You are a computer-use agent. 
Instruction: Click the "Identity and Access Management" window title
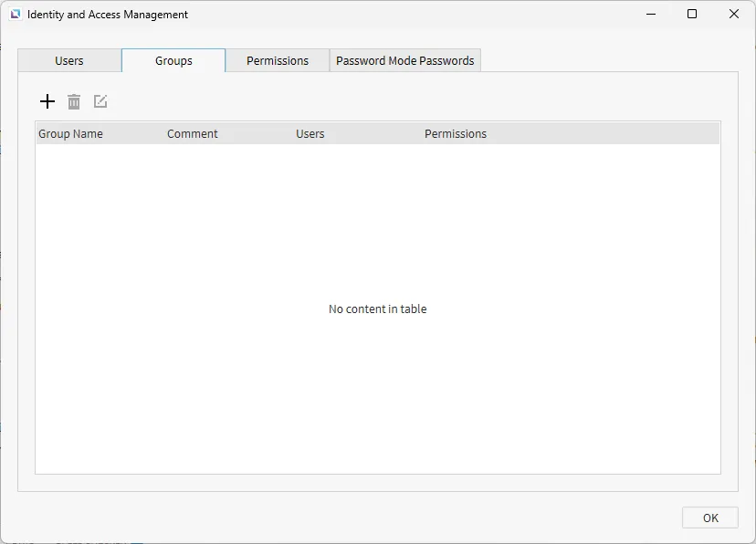(108, 15)
